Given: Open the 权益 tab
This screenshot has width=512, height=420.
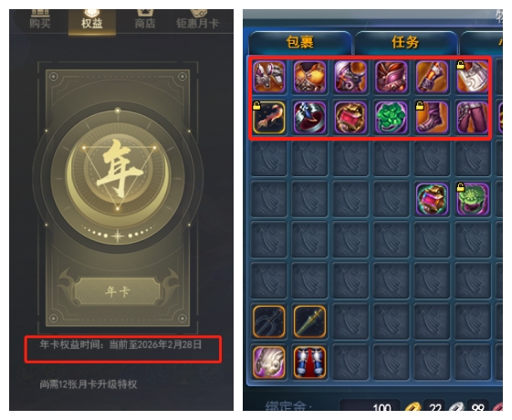Looking at the screenshot, I should [x=92, y=22].
